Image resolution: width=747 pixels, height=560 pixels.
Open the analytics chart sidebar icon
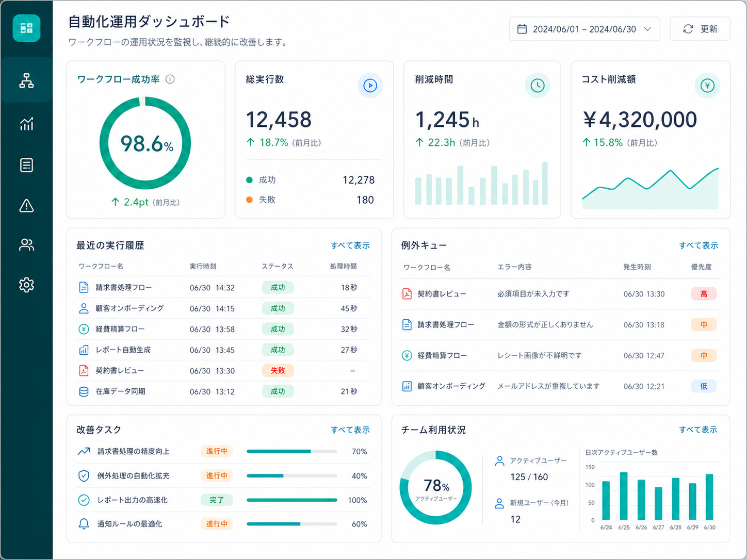click(x=26, y=124)
